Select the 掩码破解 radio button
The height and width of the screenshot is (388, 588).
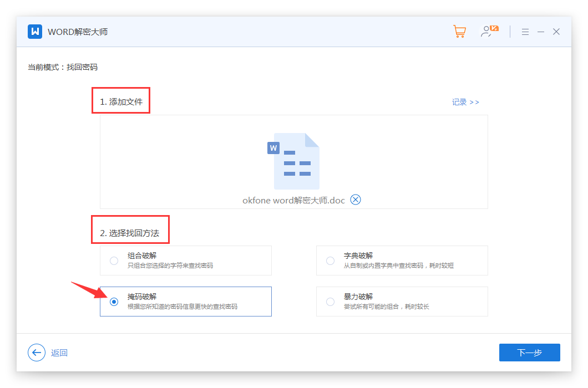pos(114,302)
